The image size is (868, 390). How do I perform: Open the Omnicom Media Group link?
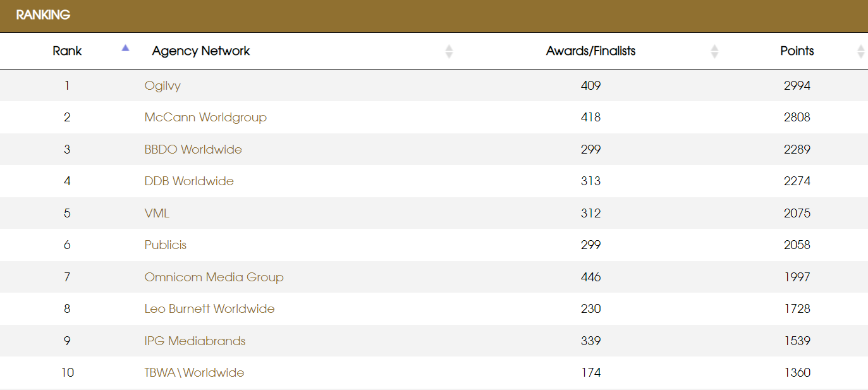click(214, 277)
